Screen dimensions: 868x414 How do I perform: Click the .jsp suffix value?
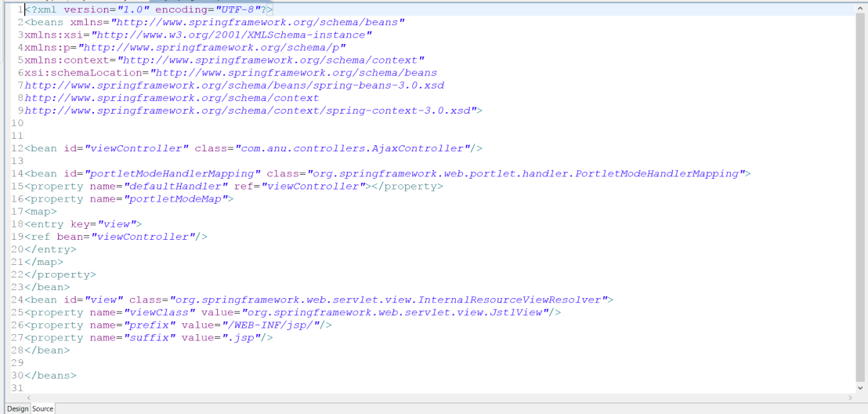pyautogui.click(x=246, y=337)
